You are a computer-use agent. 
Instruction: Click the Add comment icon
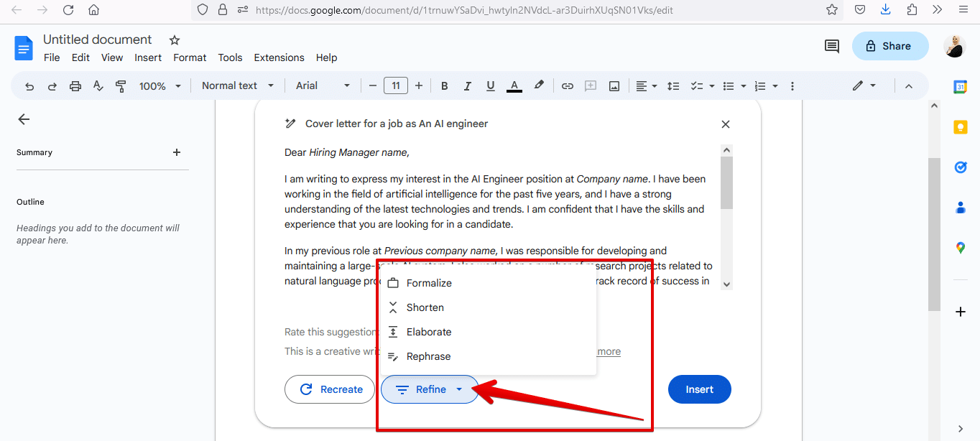click(x=591, y=86)
